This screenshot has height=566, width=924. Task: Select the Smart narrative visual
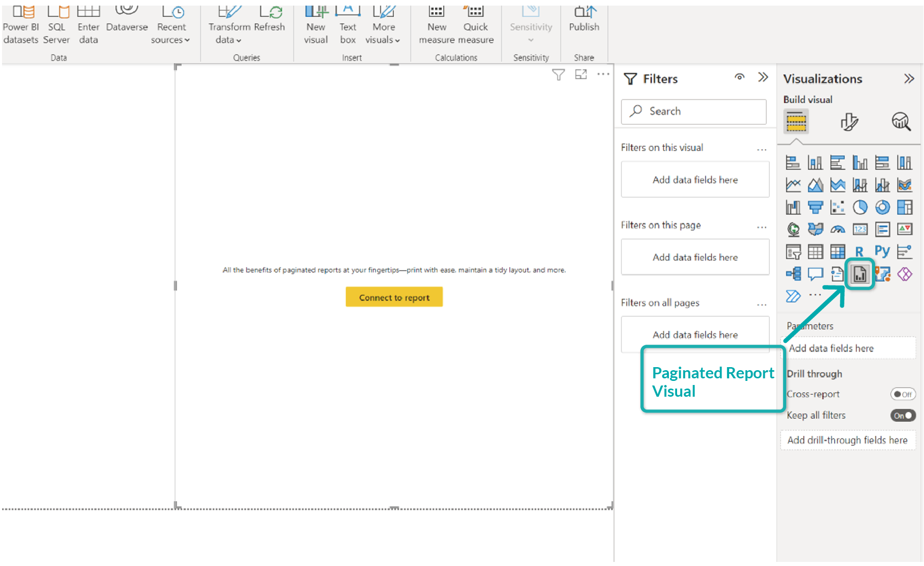coord(838,274)
